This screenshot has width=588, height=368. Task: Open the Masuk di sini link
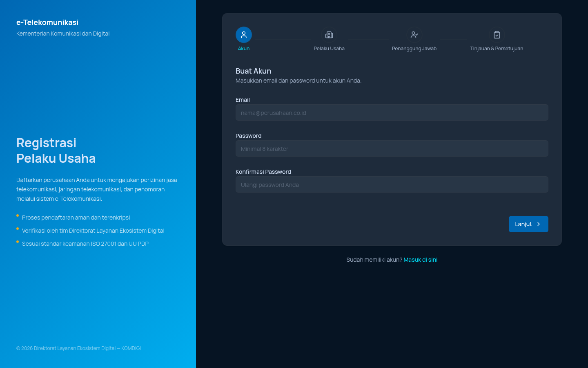coord(421,260)
